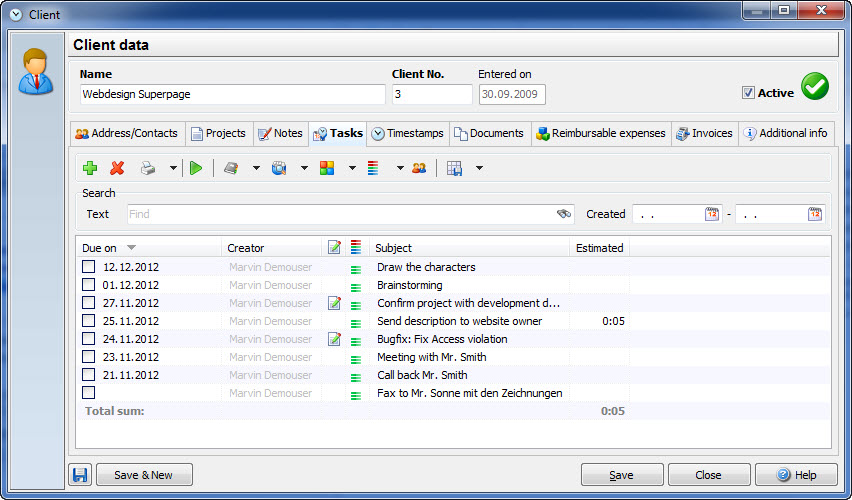Open dropdown arrow next to colored squares icon

[x=352, y=168]
